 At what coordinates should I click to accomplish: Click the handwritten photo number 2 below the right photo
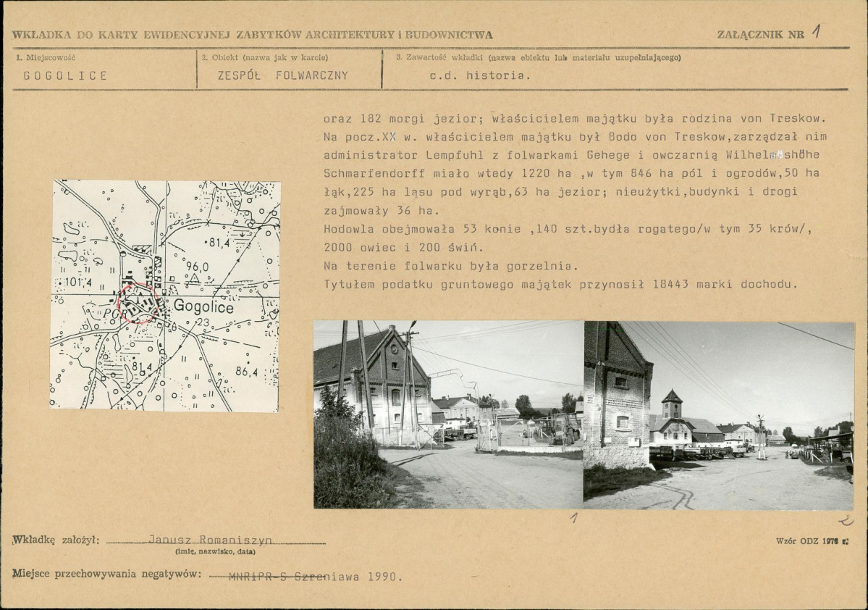coord(846,520)
